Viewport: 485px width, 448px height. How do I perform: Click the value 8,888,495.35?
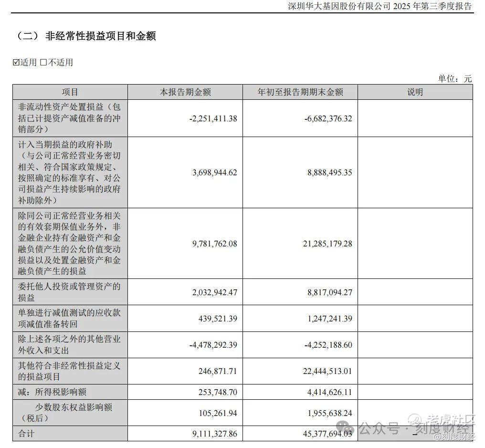330,172
